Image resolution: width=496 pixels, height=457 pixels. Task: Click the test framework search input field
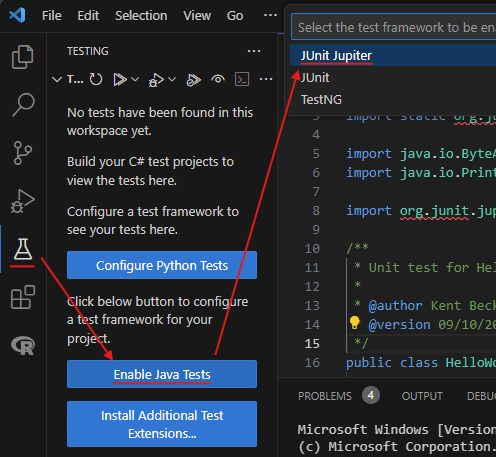click(x=394, y=27)
